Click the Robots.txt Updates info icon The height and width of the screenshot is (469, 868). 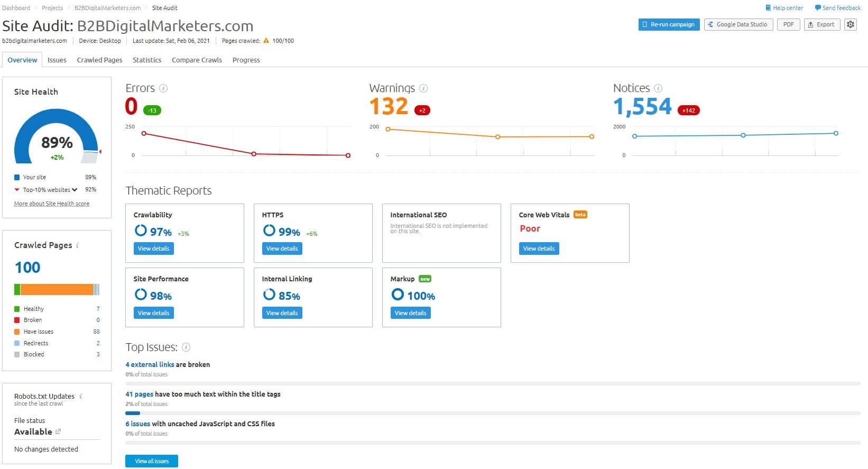coord(81,396)
